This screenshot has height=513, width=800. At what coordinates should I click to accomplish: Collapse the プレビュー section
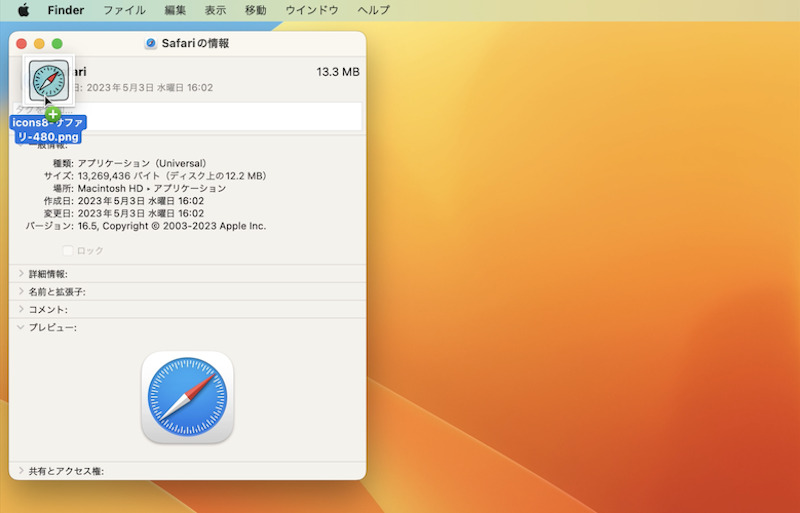pyautogui.click(x=21, y=328)
